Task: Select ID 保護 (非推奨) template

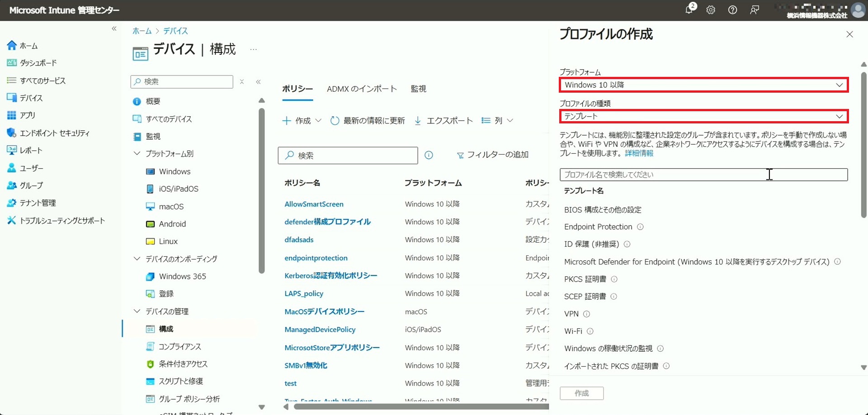Action: 591,244
